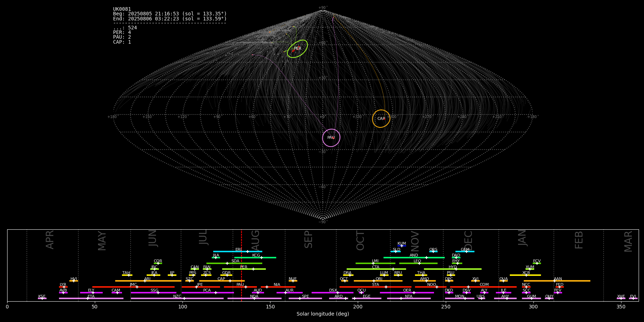
Task: Click the 'PER: 4' count in the header
Action: point(122,32)
